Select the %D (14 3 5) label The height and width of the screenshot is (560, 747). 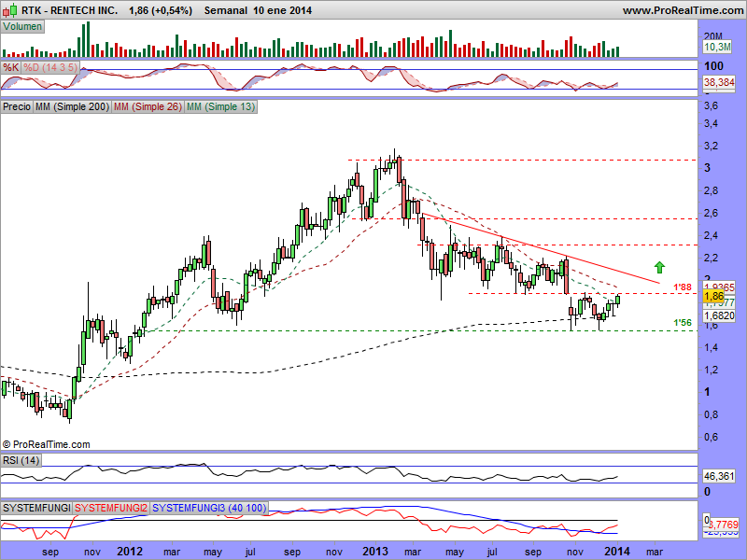click(50, 67)
